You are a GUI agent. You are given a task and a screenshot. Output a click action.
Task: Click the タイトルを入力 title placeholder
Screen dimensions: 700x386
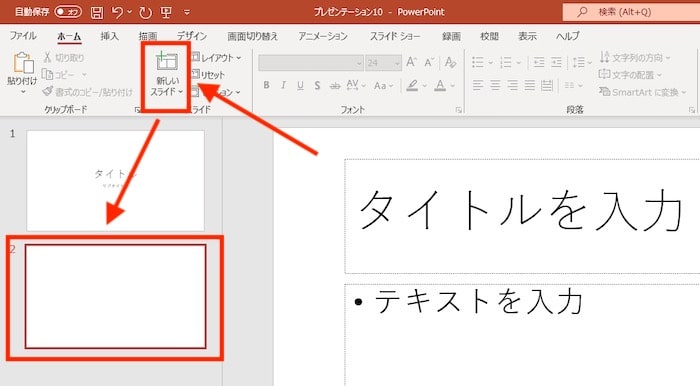pyautogui.click(x=521, y=216)
